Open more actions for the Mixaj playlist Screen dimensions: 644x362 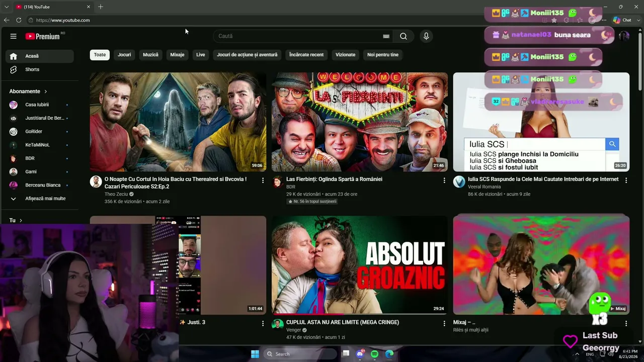626,323
